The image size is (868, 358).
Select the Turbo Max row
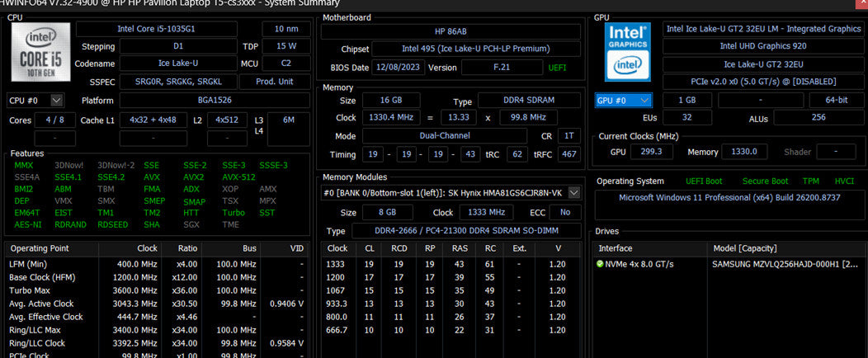156,290
